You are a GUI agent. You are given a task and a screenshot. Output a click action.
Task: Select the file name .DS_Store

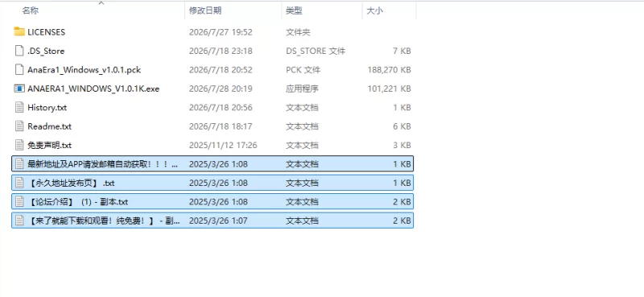click(x=46, y=51)
